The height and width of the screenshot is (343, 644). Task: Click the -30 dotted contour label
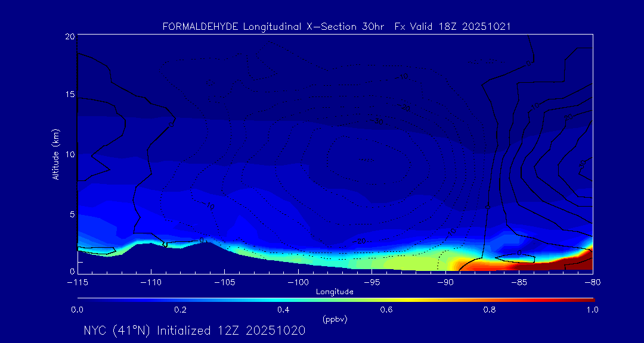tap(377, 122)
